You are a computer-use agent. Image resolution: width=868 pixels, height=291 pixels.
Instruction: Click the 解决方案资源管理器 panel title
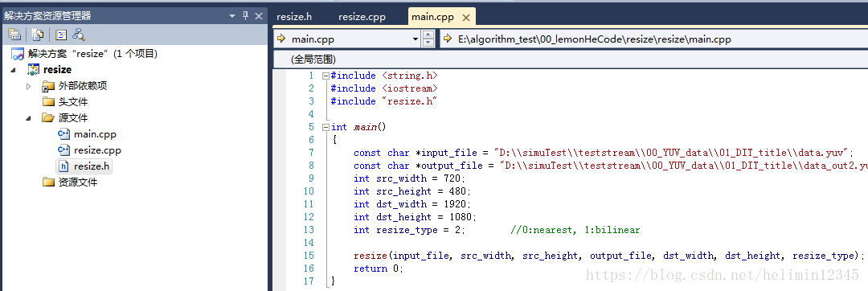47,16
